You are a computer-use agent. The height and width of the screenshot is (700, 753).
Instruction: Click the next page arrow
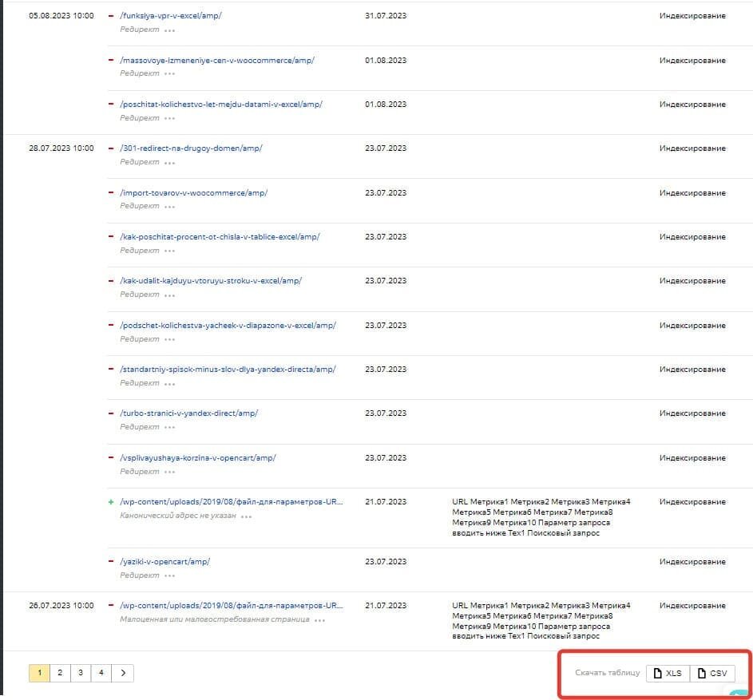pos(122,673)
